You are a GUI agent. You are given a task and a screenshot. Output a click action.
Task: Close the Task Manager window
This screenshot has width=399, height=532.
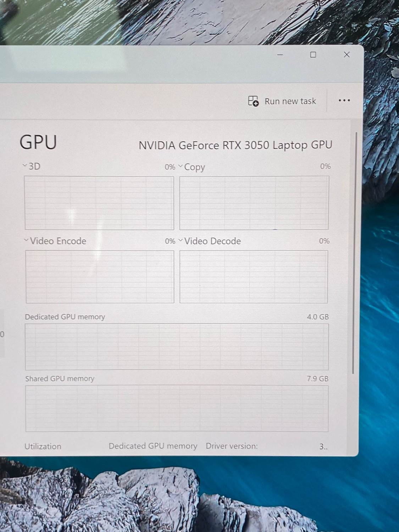coord(347,55)
